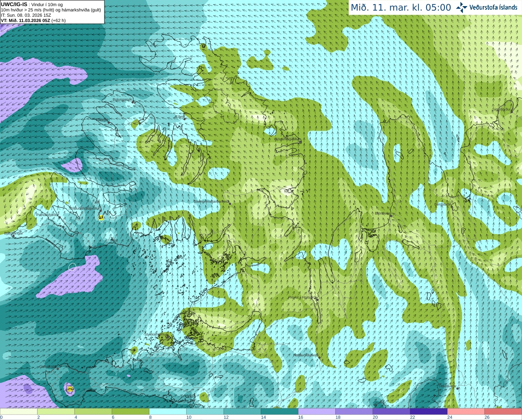
Task: Click the 12–14 m/s teal legend swatch
Action: (242, 411)
